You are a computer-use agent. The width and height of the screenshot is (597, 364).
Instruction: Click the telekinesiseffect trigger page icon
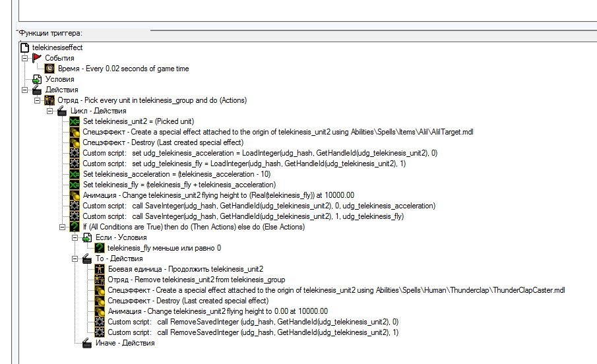pos(25,47)
